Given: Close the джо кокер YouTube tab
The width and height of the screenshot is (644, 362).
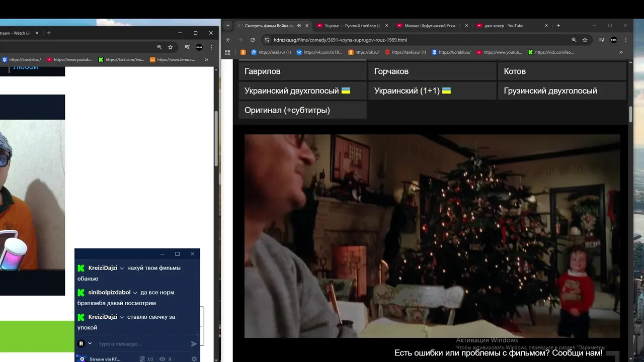Looking at the screenshot, I should 546,26.
